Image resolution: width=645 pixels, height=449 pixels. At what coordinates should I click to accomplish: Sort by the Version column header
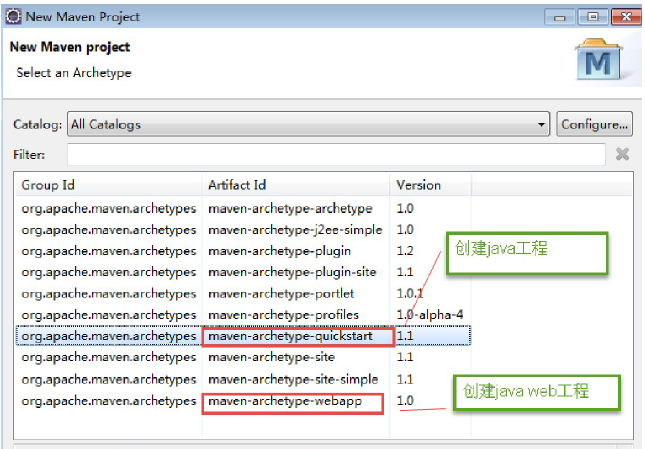pyautogui.click(x=430, y=185)
